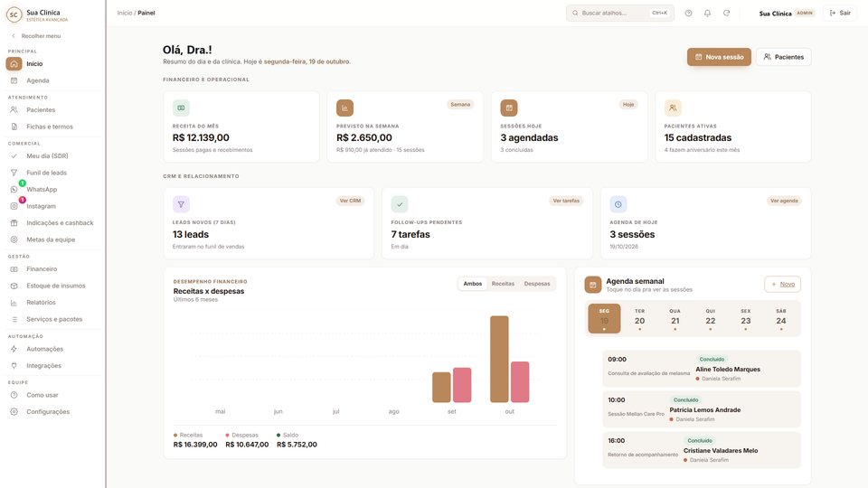The width and height of the screenshot is (868, 488).
Task: Select QUA 21 in weekly agenda
Action: coord(675,318)
